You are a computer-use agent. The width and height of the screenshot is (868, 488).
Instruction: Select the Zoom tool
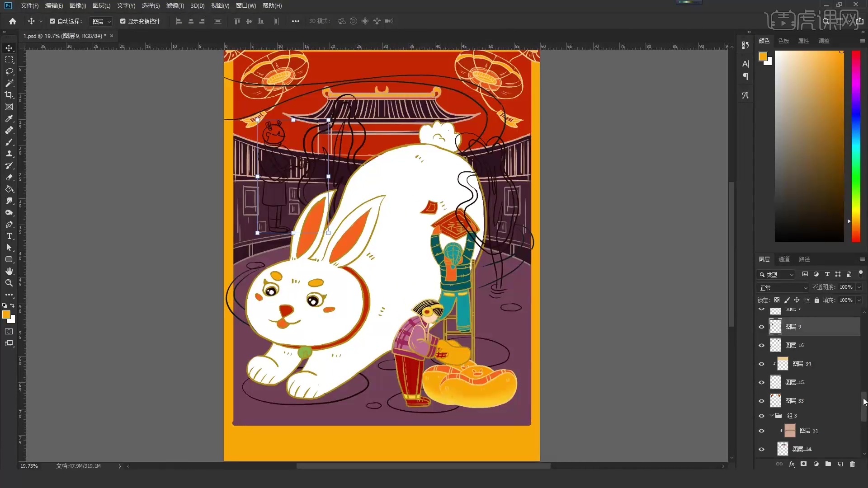coord(9,283)
